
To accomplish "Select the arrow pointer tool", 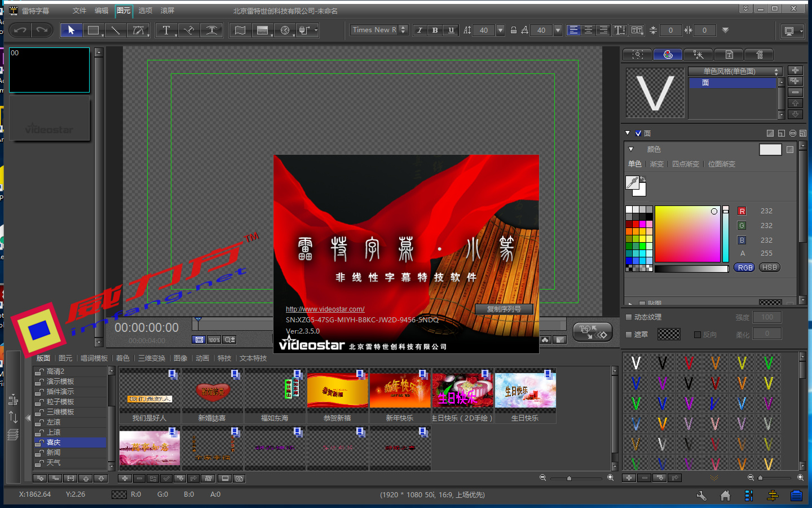I will click(71, 30).
